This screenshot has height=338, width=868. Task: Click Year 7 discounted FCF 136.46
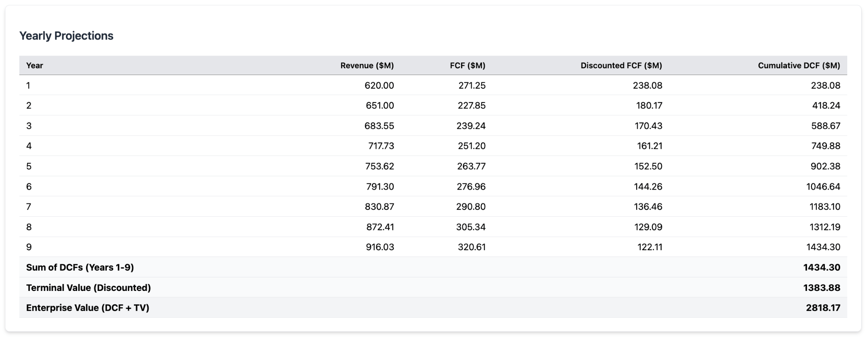pos(648,207)
